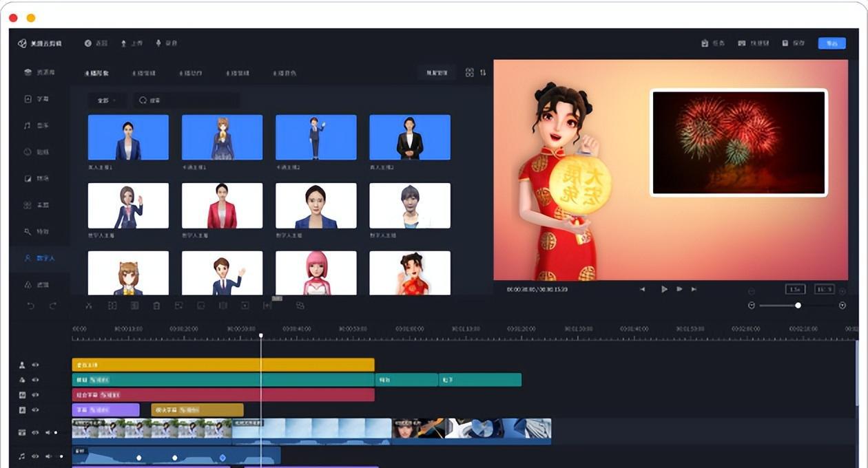The height and width of the screenshot is (468, 868).
Task: Click the sort order arrows icon
Action: pos(483,72)
